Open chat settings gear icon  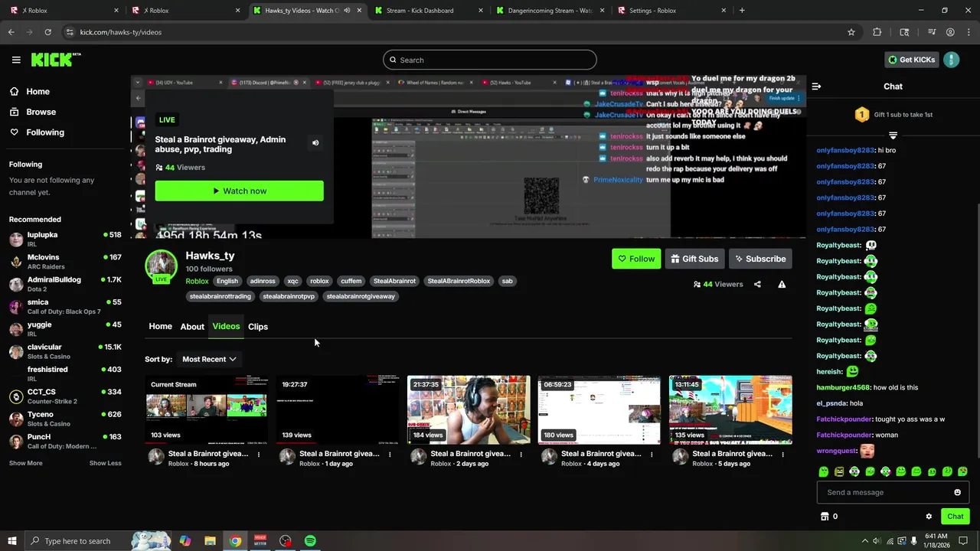point(929,517)
